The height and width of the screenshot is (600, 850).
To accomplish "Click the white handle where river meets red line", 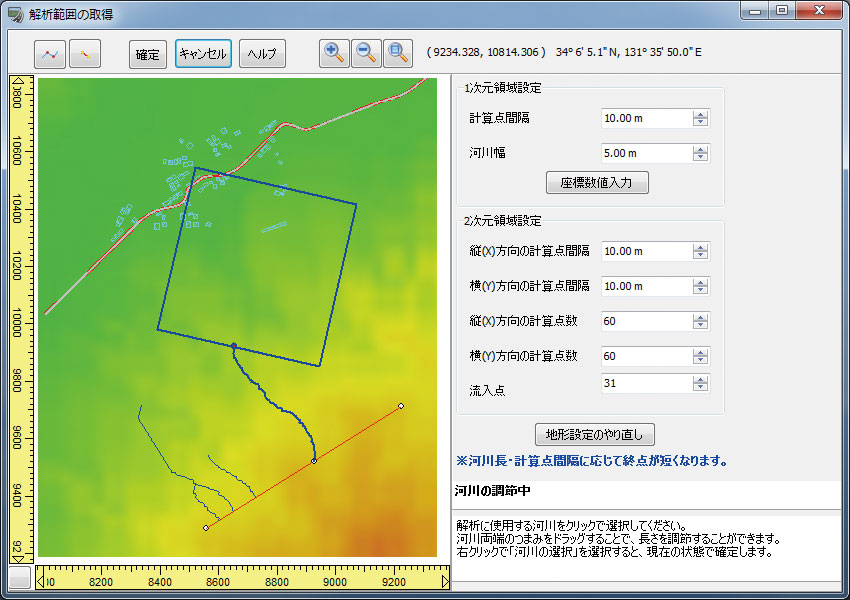I will [x=314, y=461].
